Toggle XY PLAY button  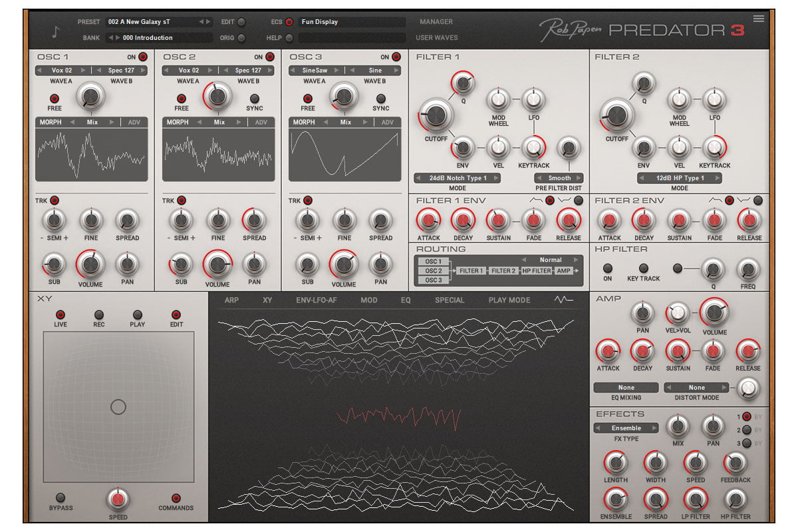click(138, 315)
